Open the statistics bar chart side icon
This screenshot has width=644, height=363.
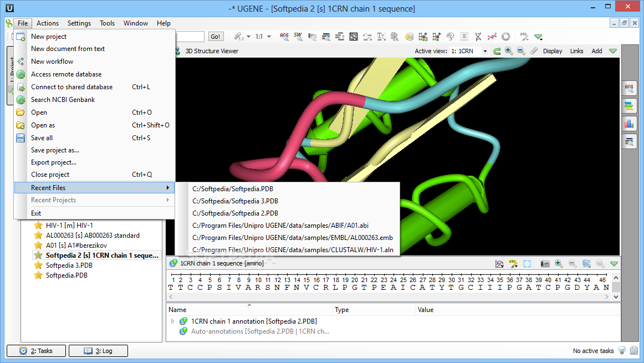pyautogui.click(x=629, y=124)
